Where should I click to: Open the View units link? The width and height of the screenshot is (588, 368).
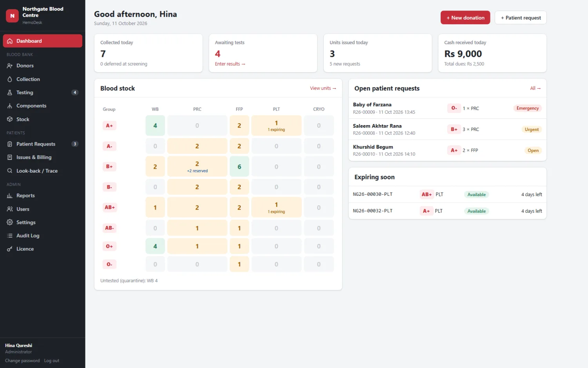323,88
